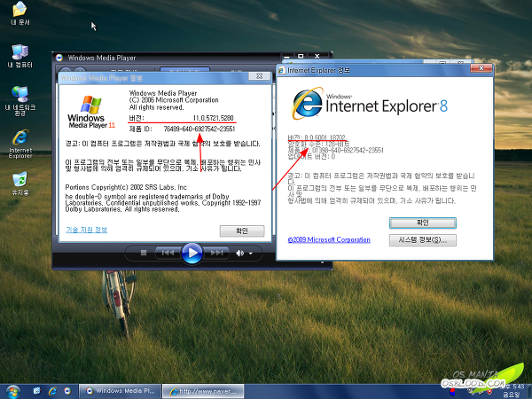Click the Windows Start orb
Screen dimensions: 532x399
(x=12, y=392)
